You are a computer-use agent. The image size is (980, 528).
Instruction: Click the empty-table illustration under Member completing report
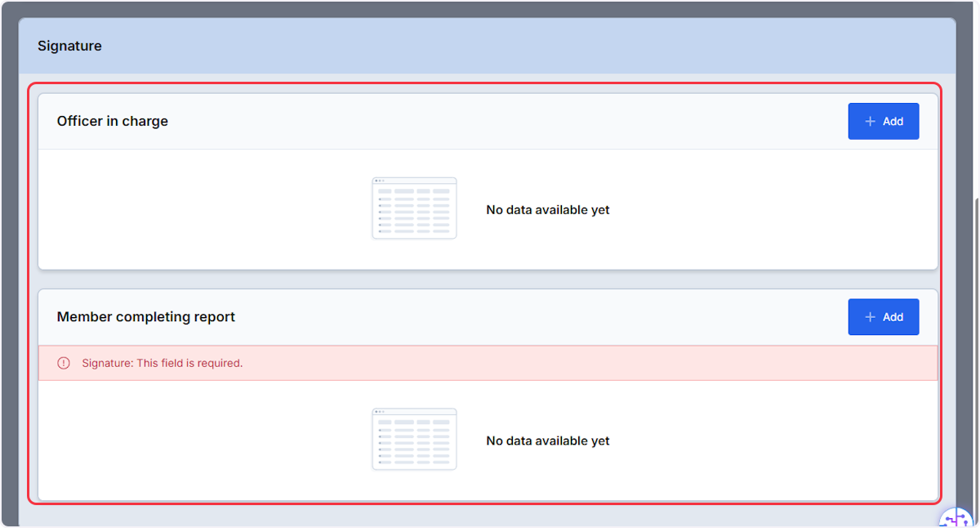(x=414, y=439)
